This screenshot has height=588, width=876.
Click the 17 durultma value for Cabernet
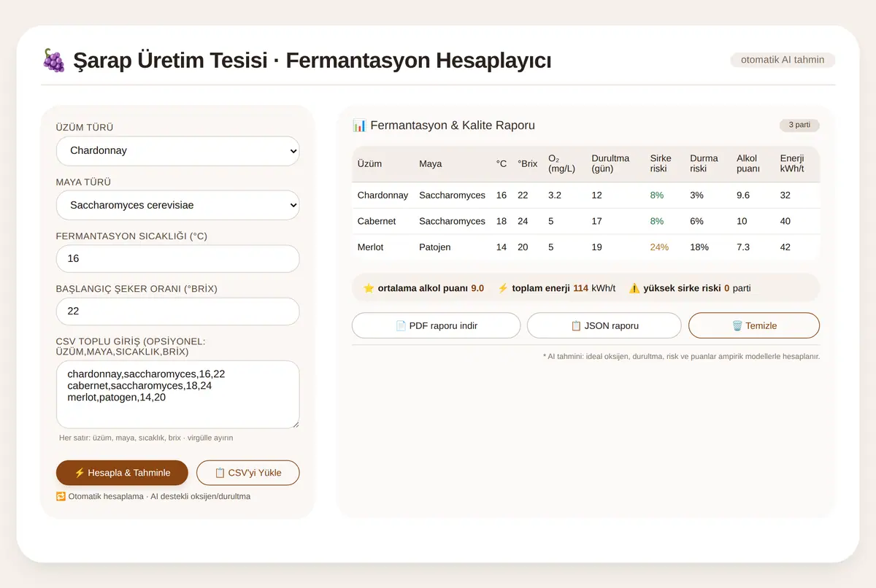(x=597, y=221)
